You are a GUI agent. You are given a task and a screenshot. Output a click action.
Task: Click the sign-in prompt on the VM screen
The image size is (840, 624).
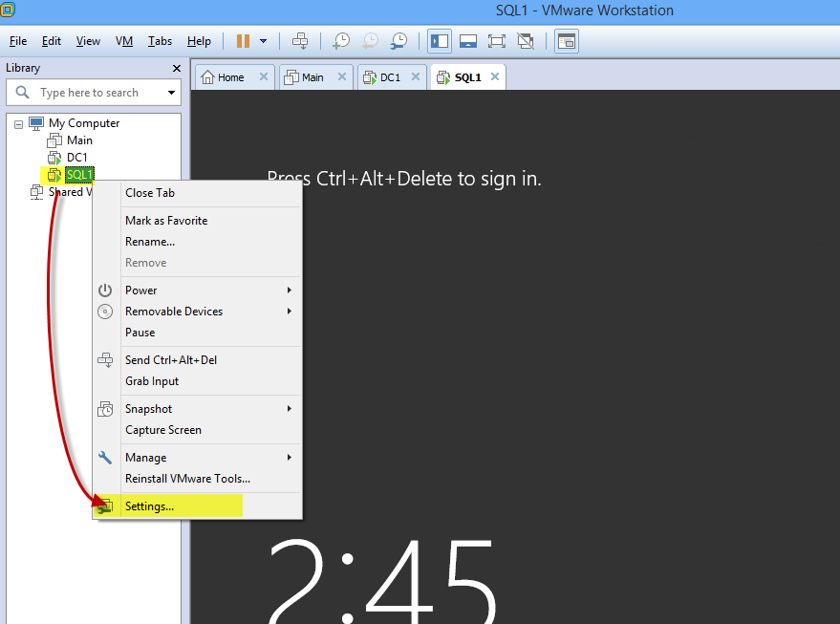[404, 179]
